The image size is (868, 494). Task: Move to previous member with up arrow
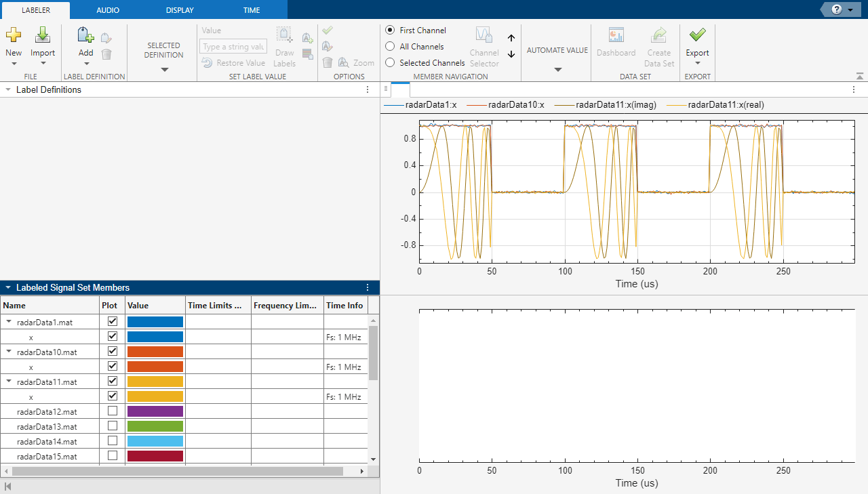coord(511,39)
